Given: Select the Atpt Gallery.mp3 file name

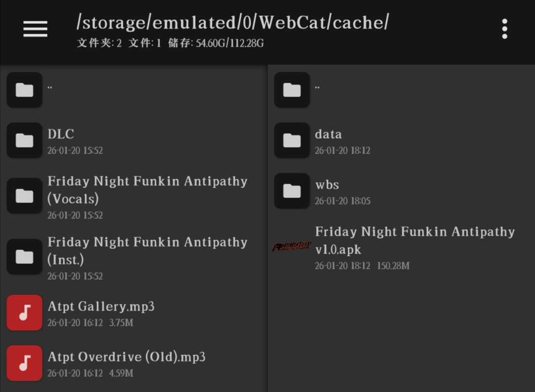Looking at the screenshot, I should pyautogui.click(x=101, y=306).
